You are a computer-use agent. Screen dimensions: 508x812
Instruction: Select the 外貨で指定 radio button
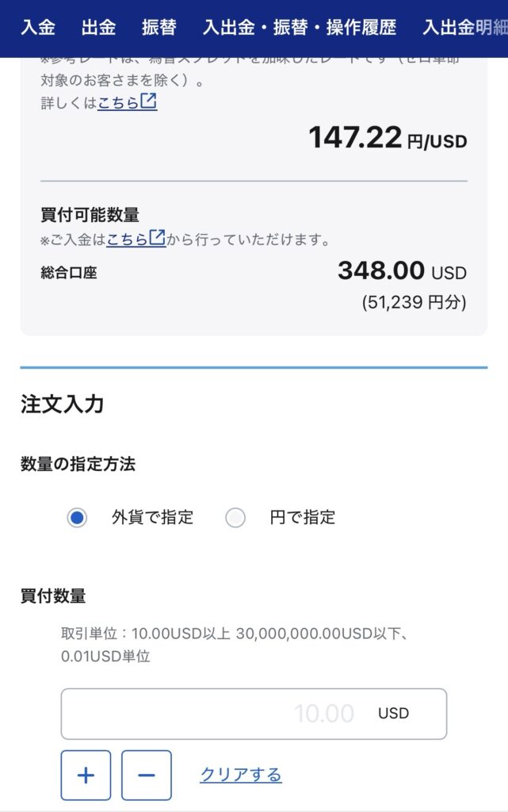point(77,517)
